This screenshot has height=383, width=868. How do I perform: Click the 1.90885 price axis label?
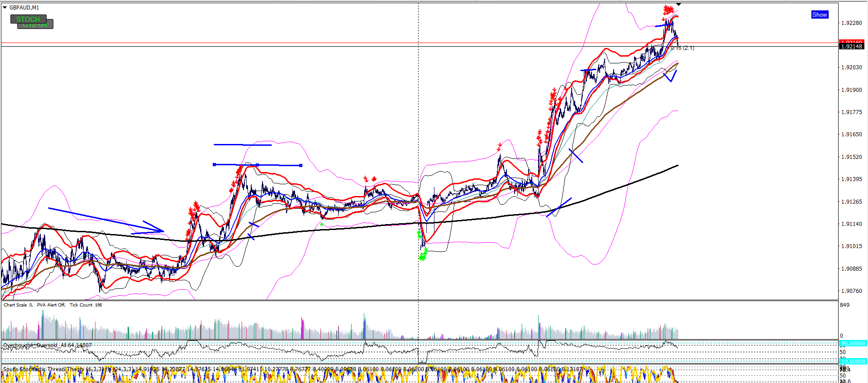coord(851,269)
